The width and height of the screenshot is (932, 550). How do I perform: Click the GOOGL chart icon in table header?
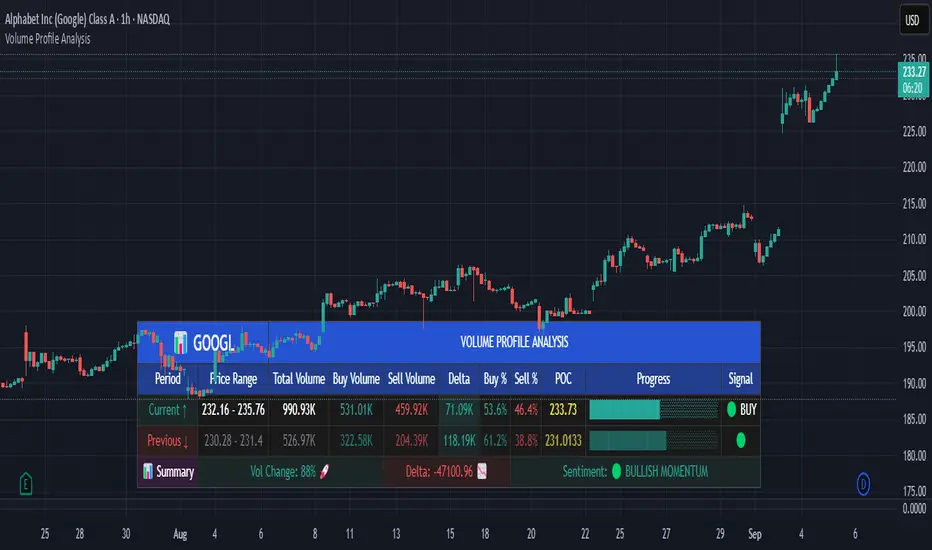tap(181, 342)
